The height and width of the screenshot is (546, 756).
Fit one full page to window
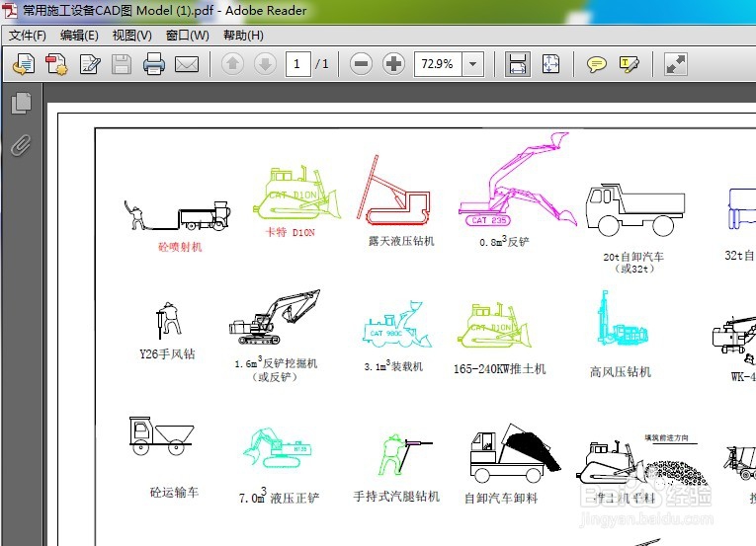coord(550,64)
